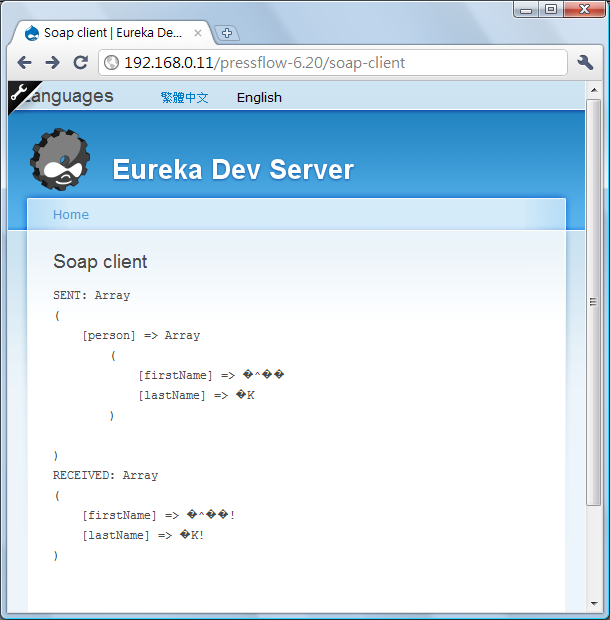Image resolution: width=610 pixels, height=620 pixels.
Task: Close the Soap client tab
Action: tap(197, 33)
